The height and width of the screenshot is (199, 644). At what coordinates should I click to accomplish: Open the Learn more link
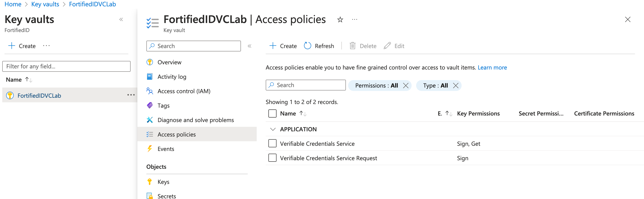(x=492, y=68)
